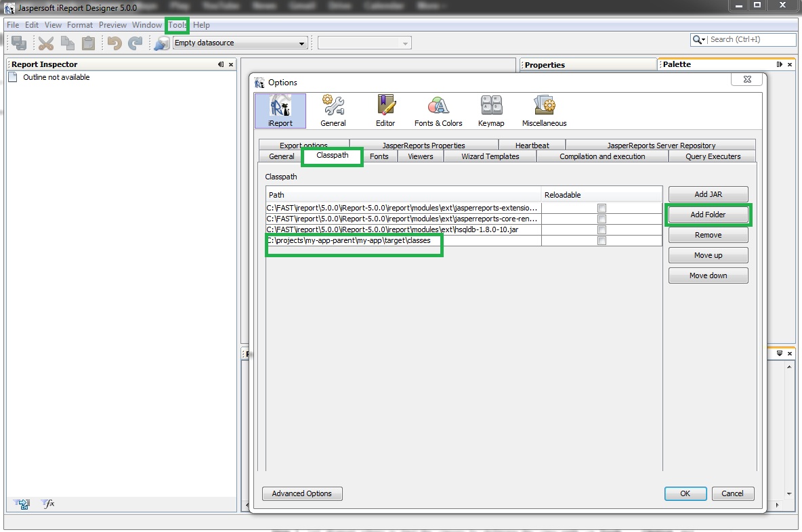Check Reloadable on the first classpath row
This screenshot has width=802, height=532.
(601, 208)
